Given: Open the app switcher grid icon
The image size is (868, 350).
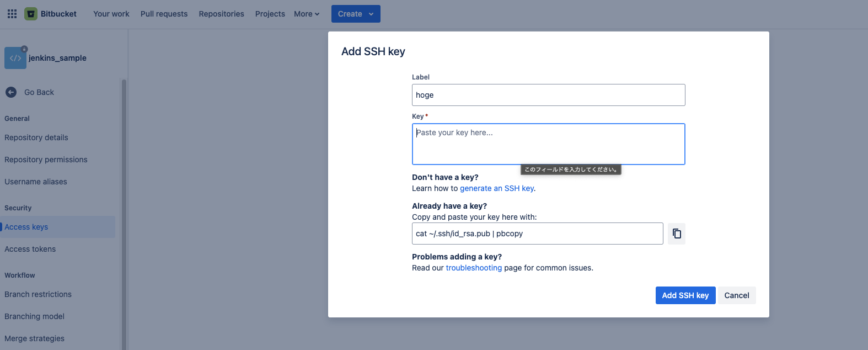Looking at the screenshot, I should [12, 14].
